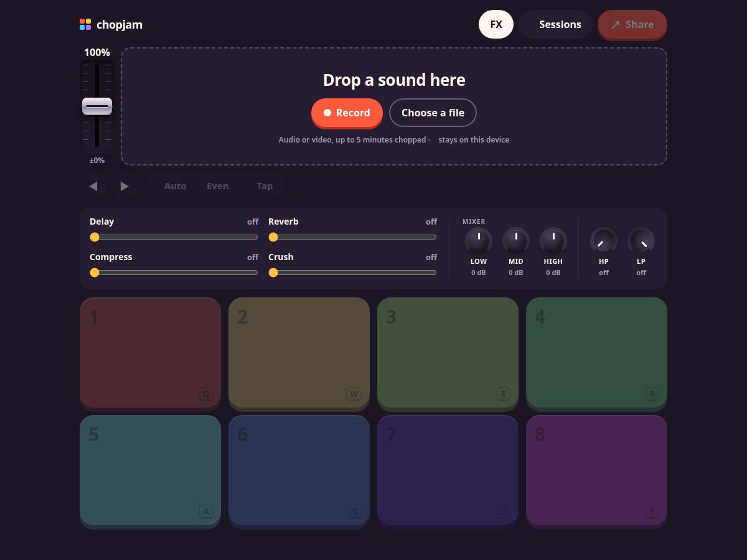
Task: Click the Reverb "off" value
Action: [431, 222]
